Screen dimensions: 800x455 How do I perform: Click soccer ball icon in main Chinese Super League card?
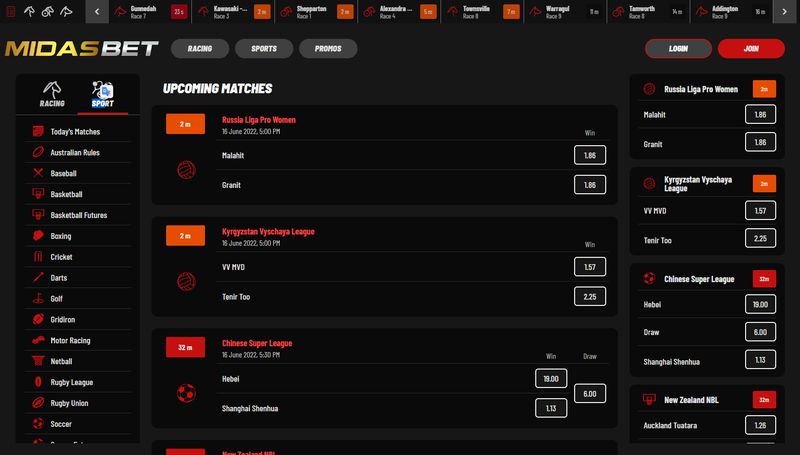186,393
